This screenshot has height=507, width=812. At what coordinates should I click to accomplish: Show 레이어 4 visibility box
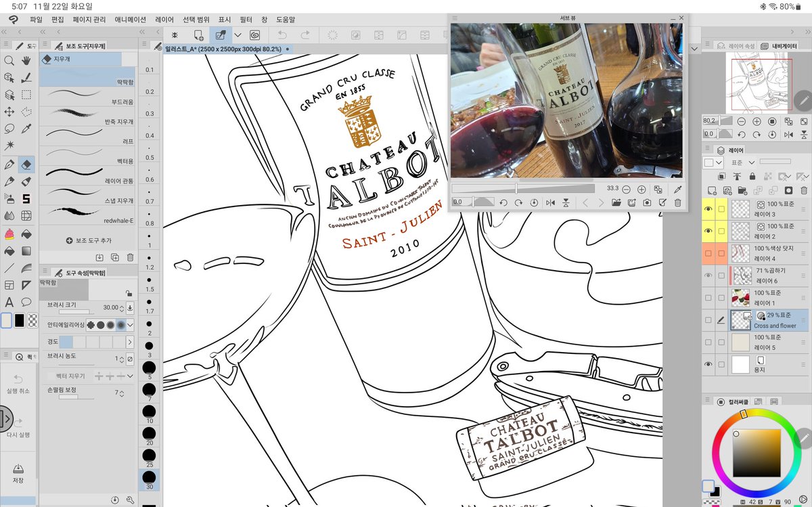click(x=708, y=254)
